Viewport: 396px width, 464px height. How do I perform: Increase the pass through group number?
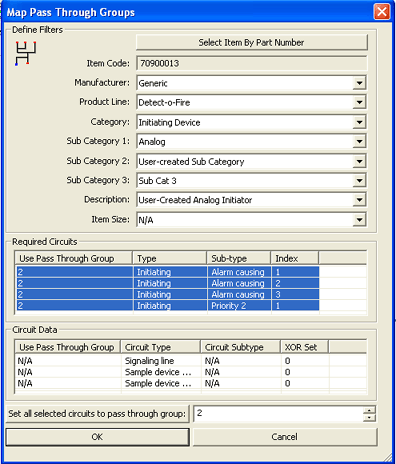[x=369, y=410]
